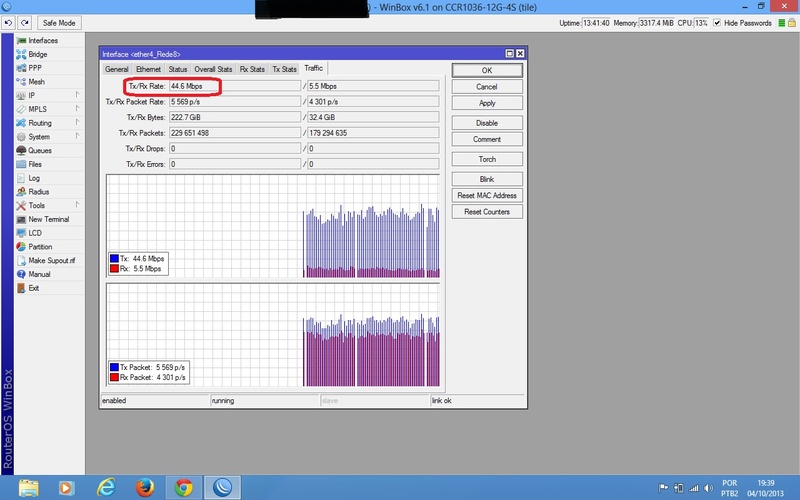Expand the IP submenu

point(32,96)
